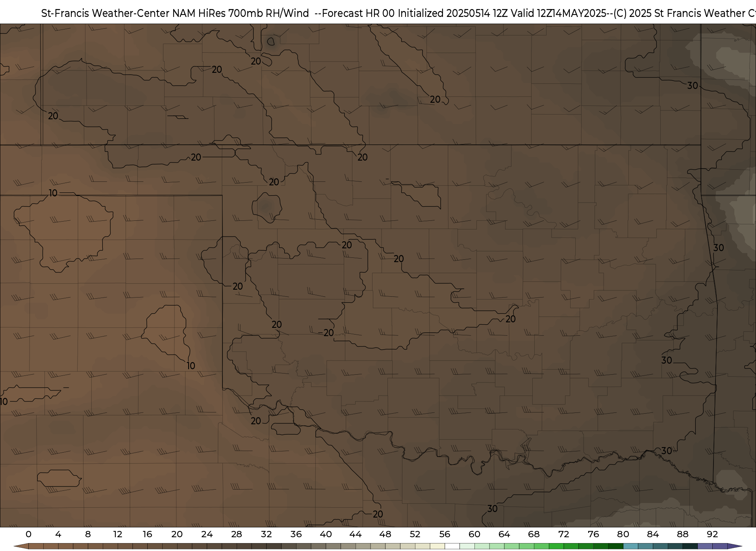Screen dimensions: 756x551
Task: Click the colorbar label 52
Action: [415, 534]
